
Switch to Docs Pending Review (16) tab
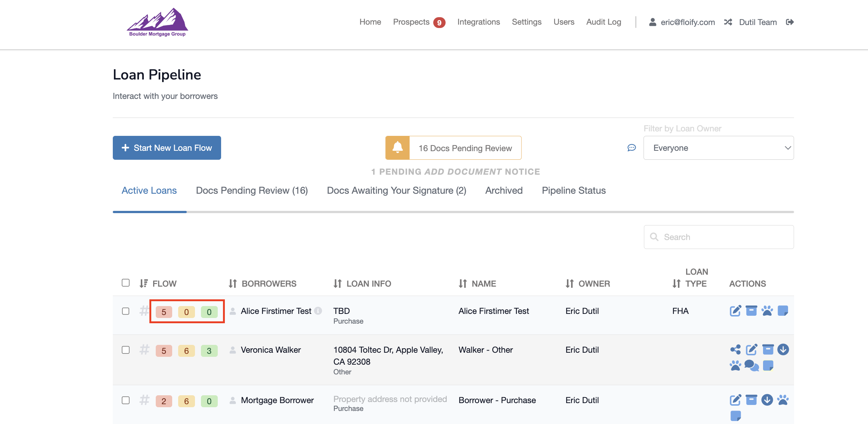(252, 190)
